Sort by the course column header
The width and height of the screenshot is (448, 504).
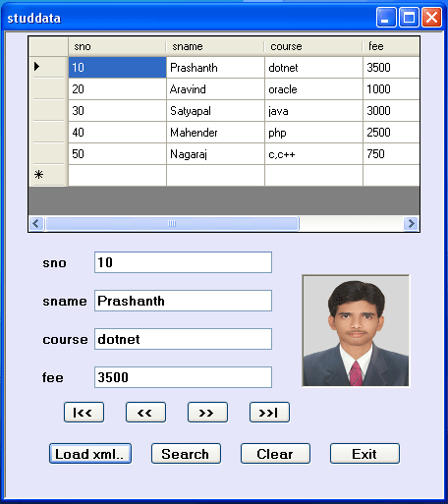pyautogui.click(x=313, y=46)
